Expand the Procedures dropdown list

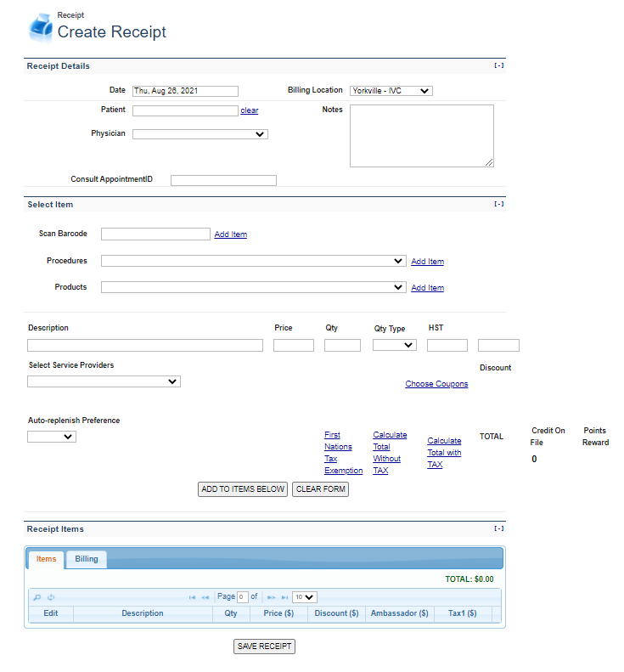tap(253, 262)
